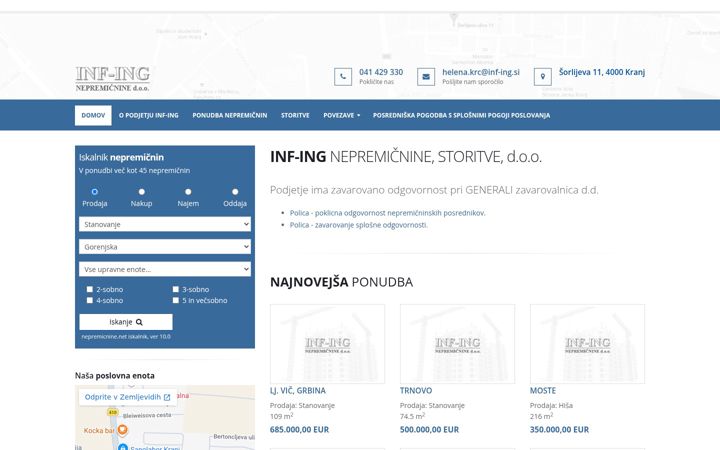Image resolution: width=720 pixels, height=450 pixels.
Task: Open the Storitve menu item
Action: pyautogui.click(x=295, y=115)
